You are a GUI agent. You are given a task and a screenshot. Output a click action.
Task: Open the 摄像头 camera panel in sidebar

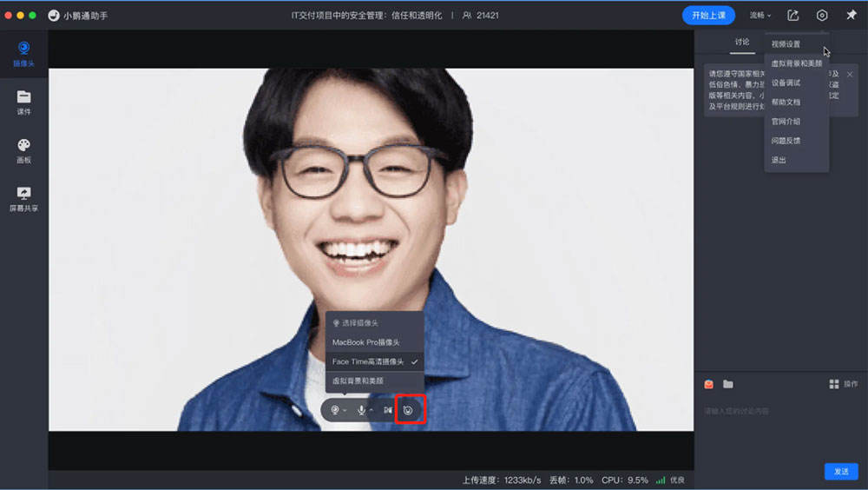click(24, 54)
